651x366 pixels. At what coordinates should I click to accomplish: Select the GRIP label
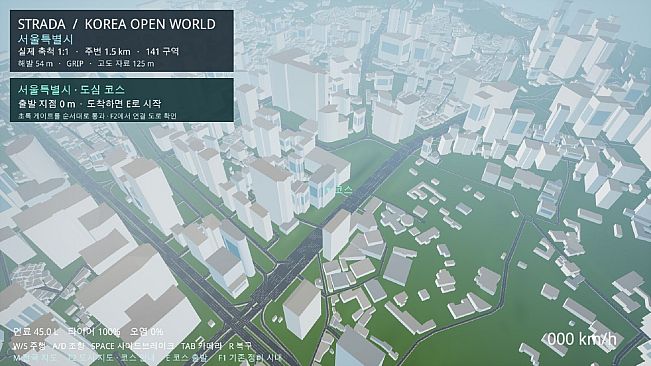point(75,63)
